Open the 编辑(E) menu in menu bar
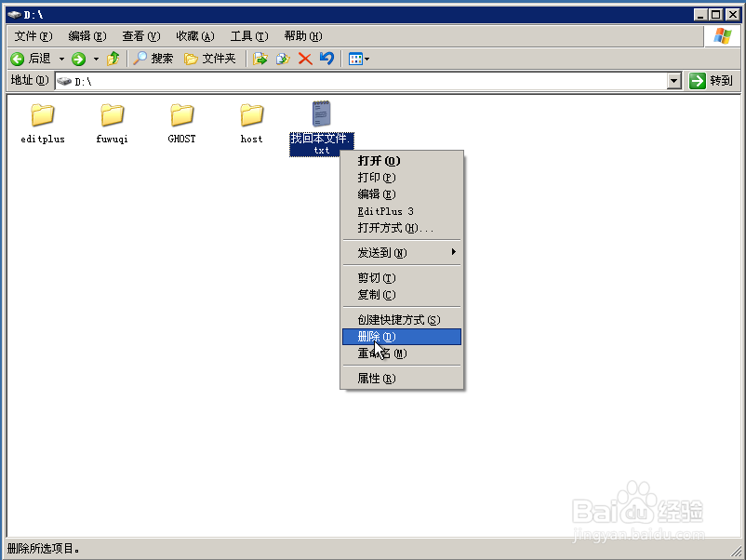The height and width of the screenshot is (560, 746). 87,36
